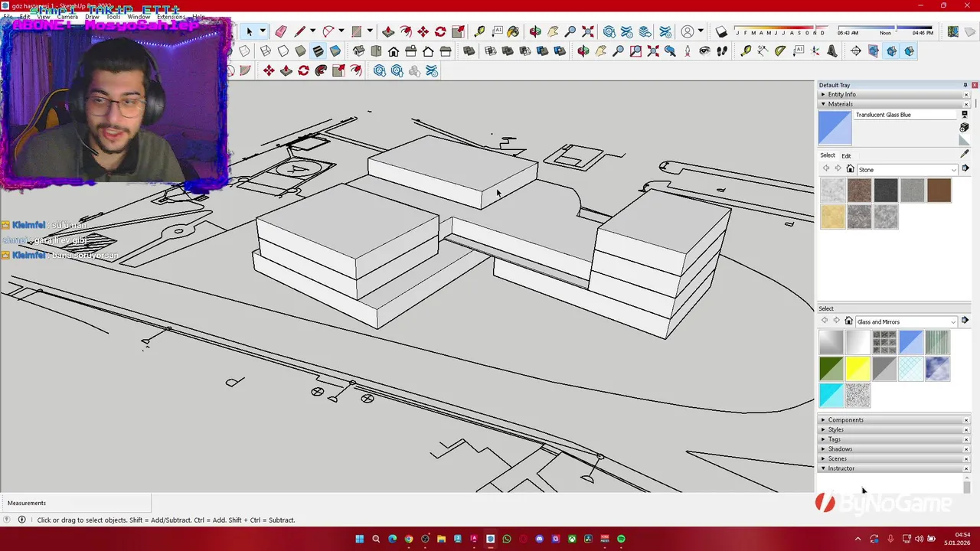Activate the Rectangle shape tool
Screen dimensions: 980x551
coord(356,31)
